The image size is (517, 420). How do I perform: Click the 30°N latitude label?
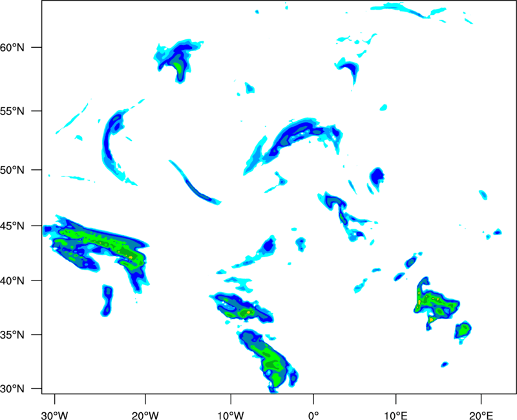tap(12, 389)
